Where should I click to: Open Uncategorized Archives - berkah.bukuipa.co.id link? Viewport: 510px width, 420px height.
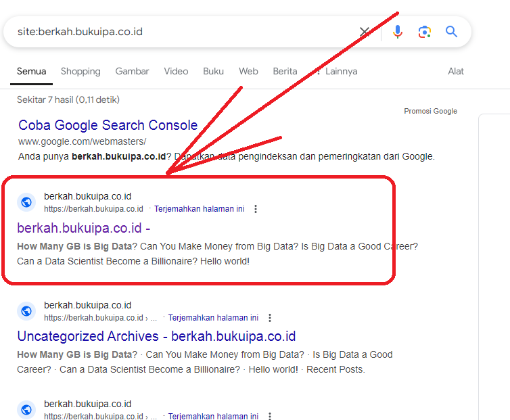click(x=156, y=336)
